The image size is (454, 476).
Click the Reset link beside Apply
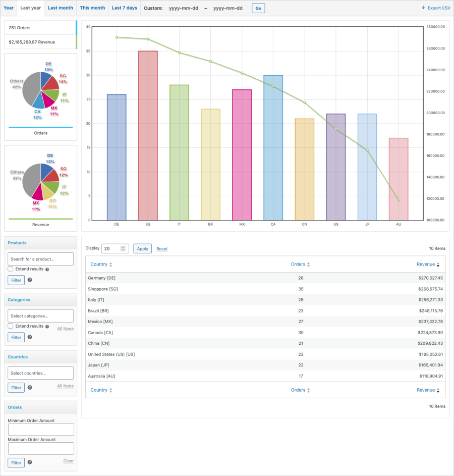[162, 248]
